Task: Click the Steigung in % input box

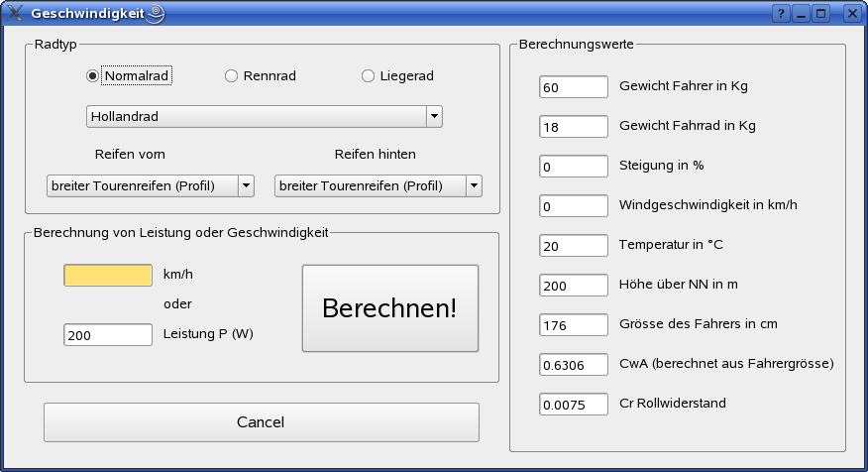Action: (574, 167)
